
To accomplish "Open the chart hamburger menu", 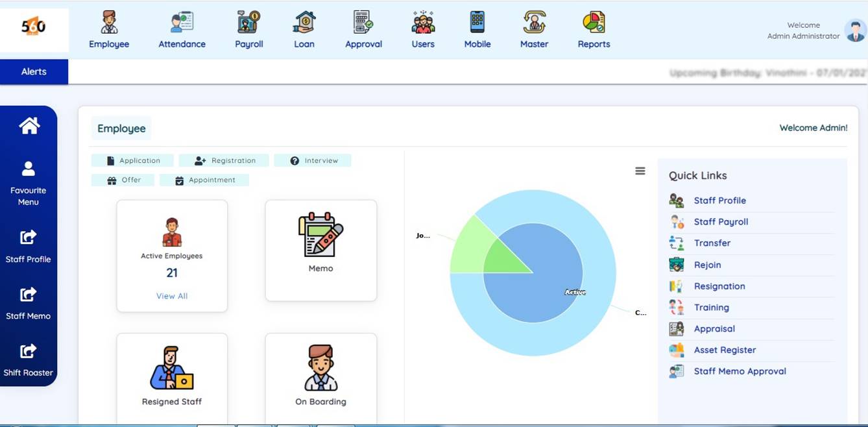I will point(640,171).
